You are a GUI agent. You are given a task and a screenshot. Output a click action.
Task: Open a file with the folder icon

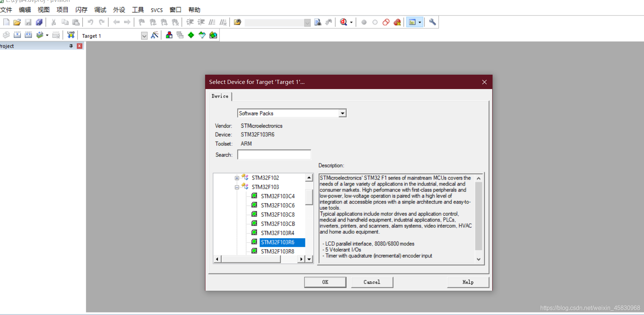(x=17, y=22)
